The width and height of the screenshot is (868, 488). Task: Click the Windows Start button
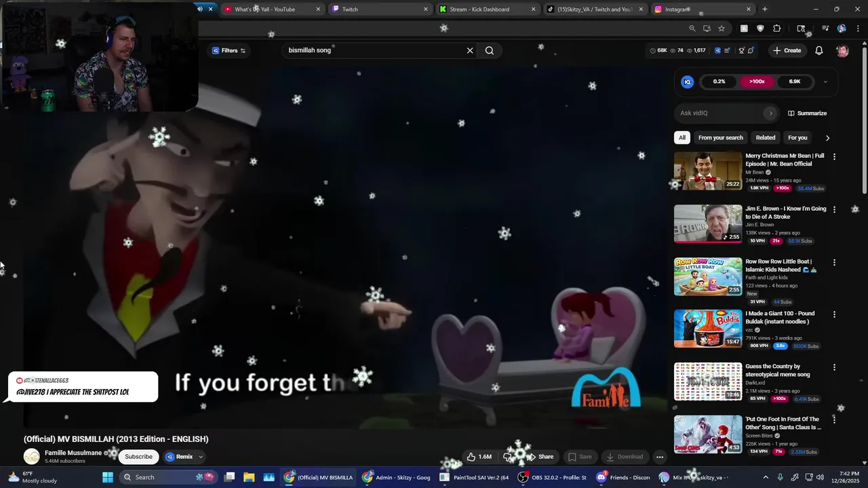pyautogui.click(x=108, y=477)
